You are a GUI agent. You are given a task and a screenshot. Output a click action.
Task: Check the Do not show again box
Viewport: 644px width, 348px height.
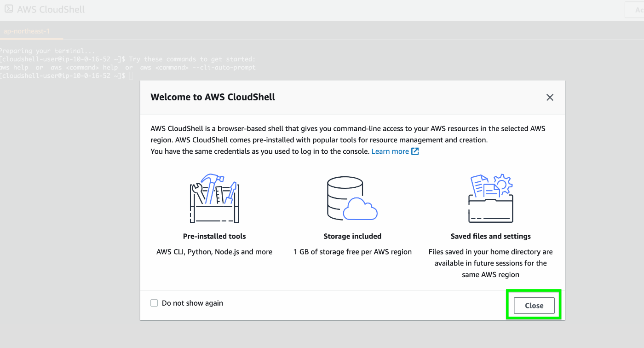(154, 303)
